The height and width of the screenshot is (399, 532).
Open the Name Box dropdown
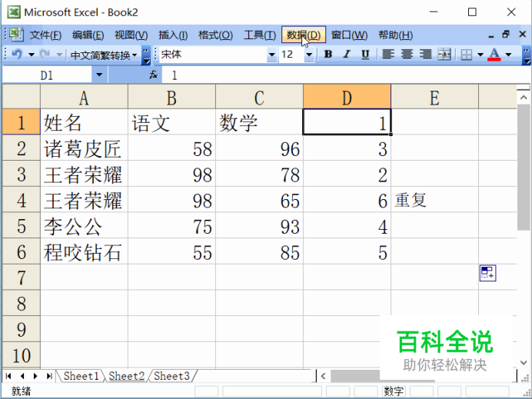(99, 75)
